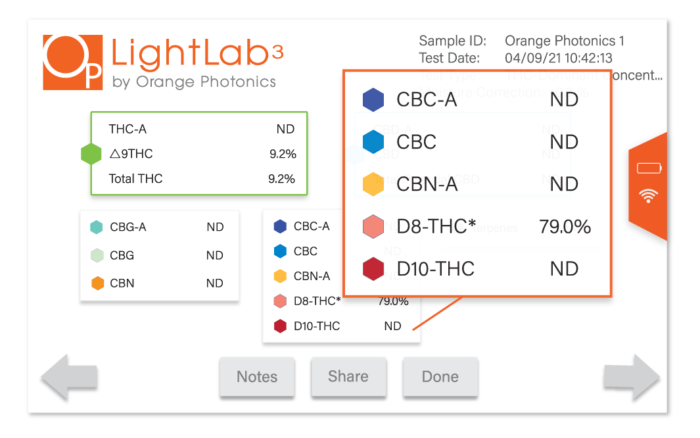Tap the Done button

(440, 377)
